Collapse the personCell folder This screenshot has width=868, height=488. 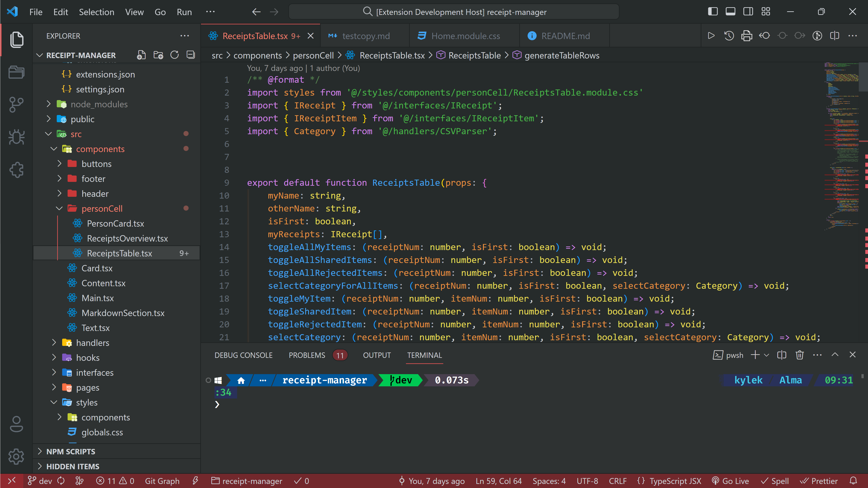click(x=59, y=209)
